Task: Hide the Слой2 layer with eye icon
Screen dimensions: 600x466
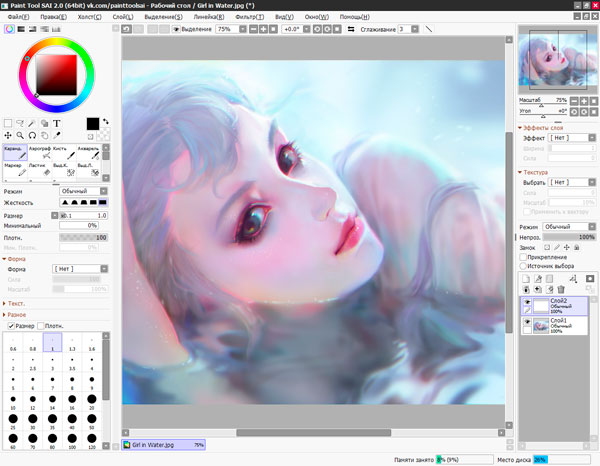Action: (528, 300)
